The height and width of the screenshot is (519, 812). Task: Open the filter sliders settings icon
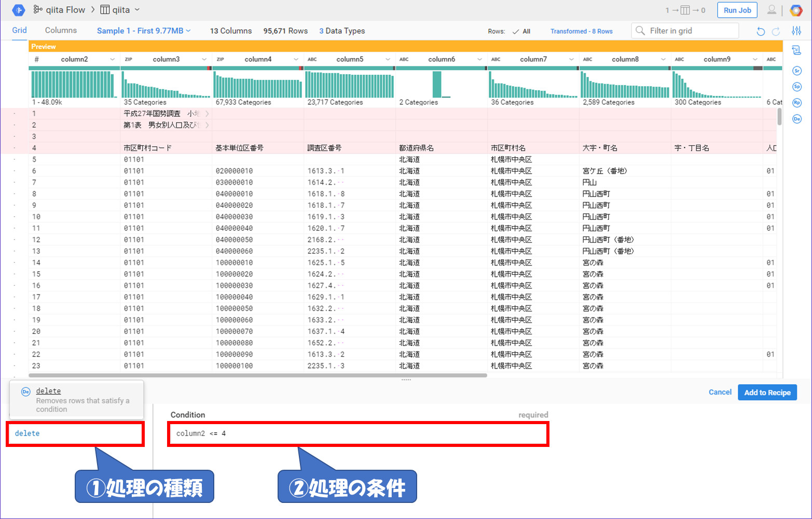796,31
